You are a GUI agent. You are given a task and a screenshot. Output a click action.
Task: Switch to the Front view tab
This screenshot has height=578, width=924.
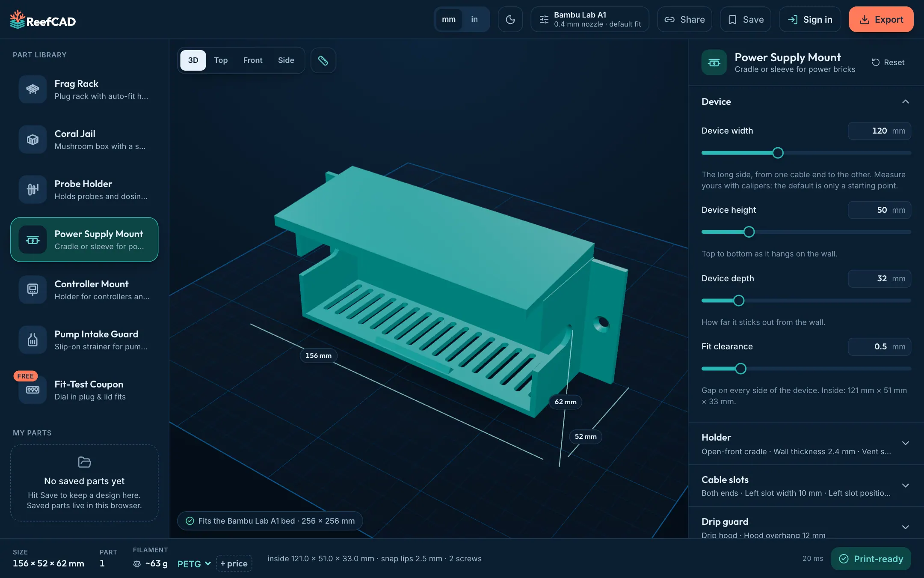pos(253,60)
